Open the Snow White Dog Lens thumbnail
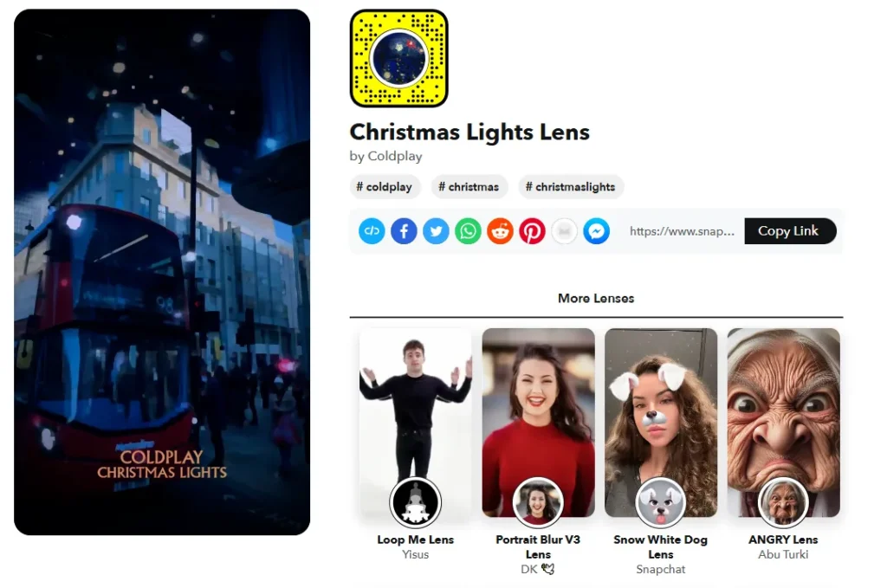This screenshot has width=887, height=588. [x=661, y=423]
